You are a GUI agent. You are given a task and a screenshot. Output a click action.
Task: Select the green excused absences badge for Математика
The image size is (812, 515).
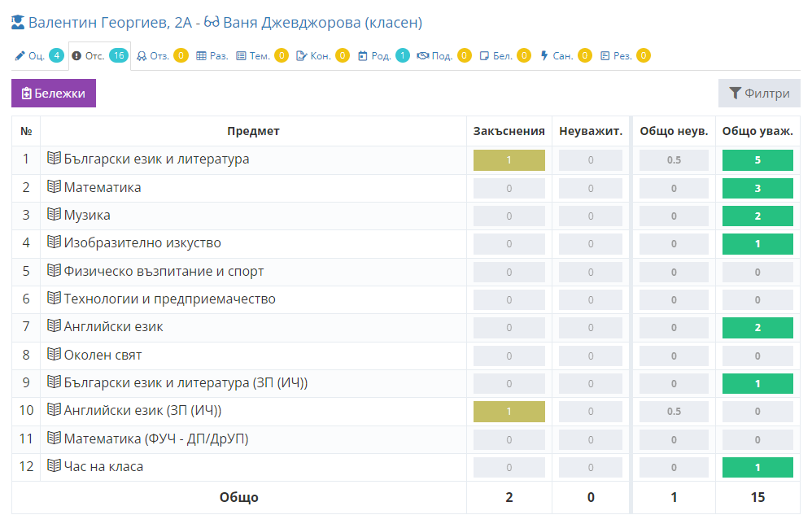757,188
